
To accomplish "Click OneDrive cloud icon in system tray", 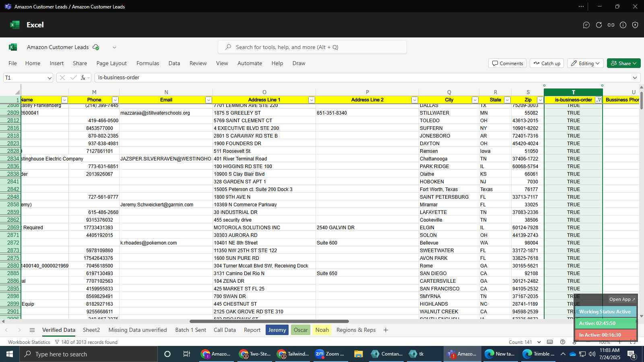I will pos(572,354).
